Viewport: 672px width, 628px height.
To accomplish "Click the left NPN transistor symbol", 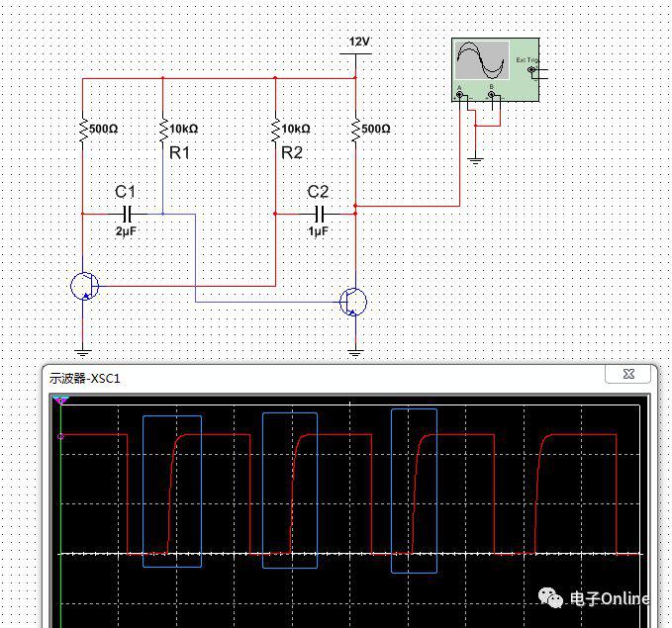I will [85, 287].
